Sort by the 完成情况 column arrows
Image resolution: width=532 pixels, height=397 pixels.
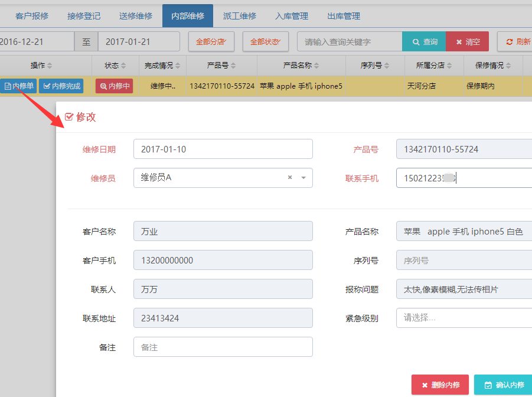click(x=178, y=66)
